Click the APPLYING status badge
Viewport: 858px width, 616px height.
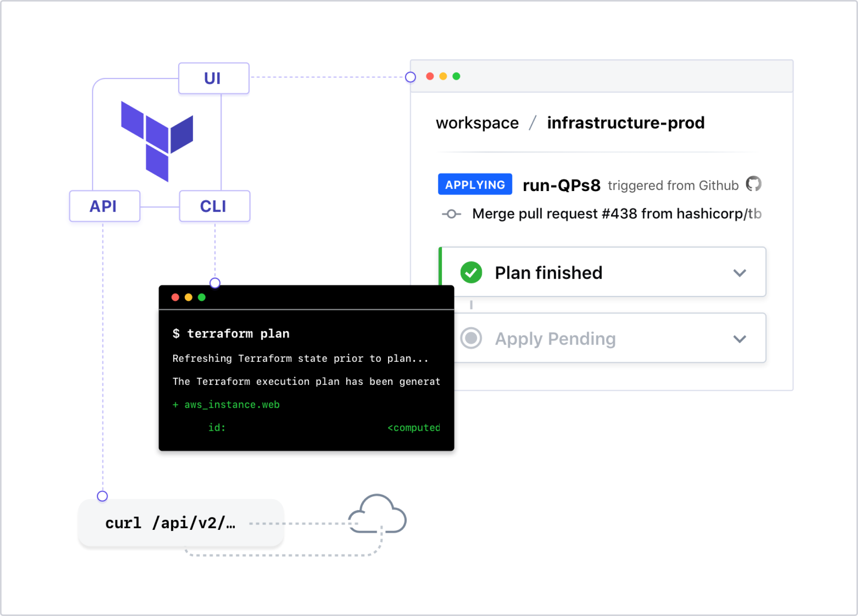tap(475, 184)
